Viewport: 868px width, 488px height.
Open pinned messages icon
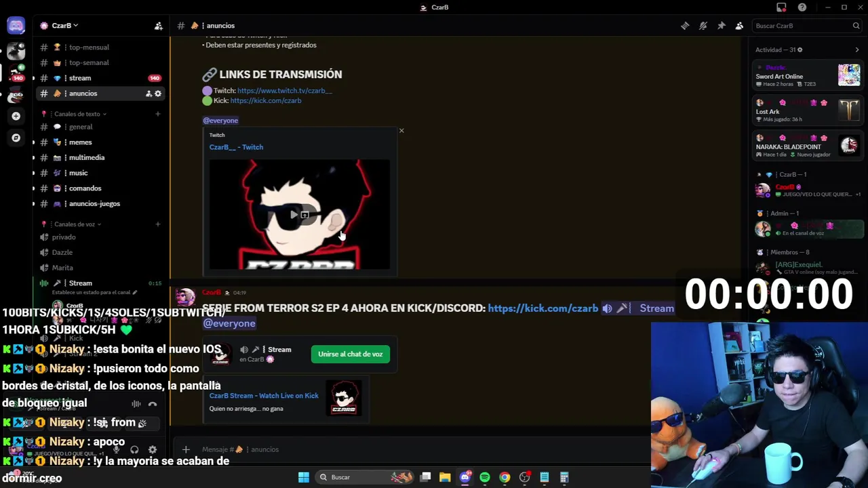pyautogui.click(x=722, y=26)
